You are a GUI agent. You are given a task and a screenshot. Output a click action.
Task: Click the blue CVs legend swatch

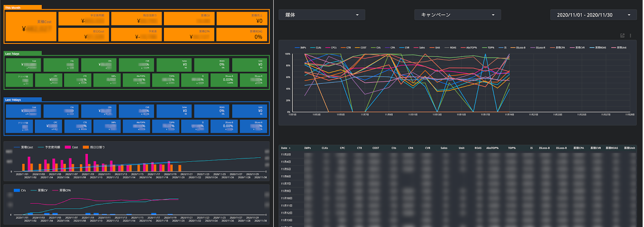tap(16, 191)
